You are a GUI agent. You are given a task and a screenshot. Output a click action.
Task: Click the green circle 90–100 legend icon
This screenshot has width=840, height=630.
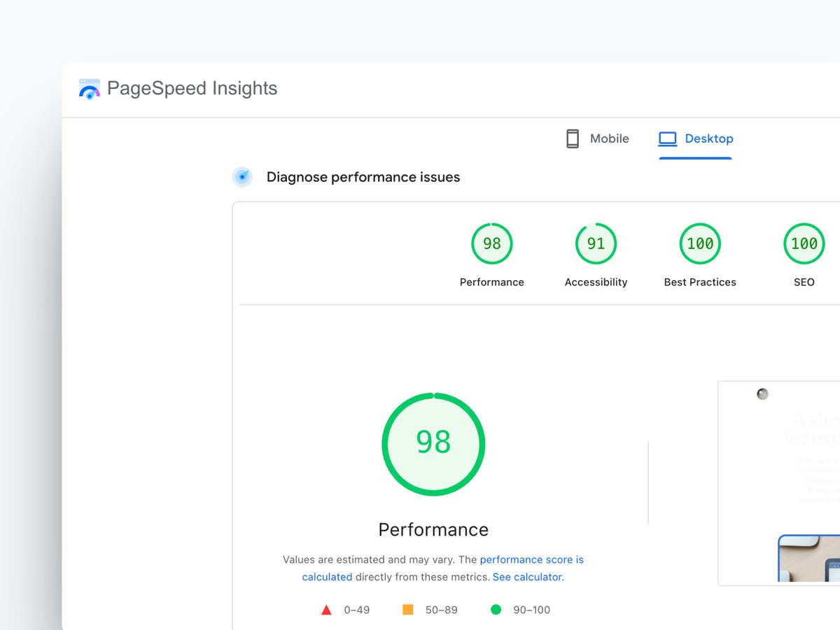tap(496, 610)
